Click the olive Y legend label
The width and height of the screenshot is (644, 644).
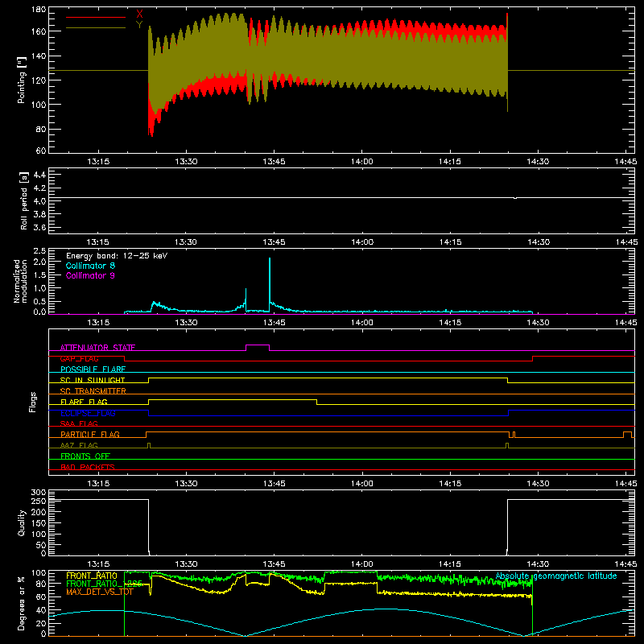pyautogui.click(x=139, y=25)
